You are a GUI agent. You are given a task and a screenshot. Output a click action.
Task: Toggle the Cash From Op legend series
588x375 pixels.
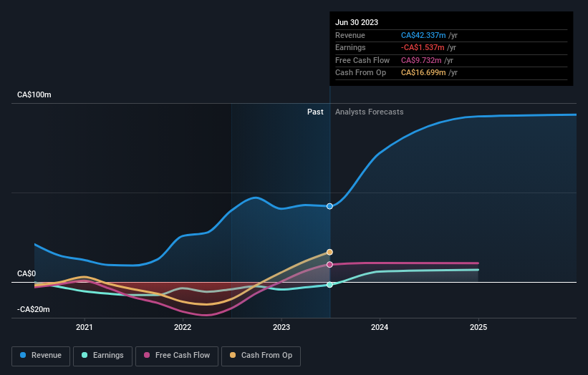261,356
